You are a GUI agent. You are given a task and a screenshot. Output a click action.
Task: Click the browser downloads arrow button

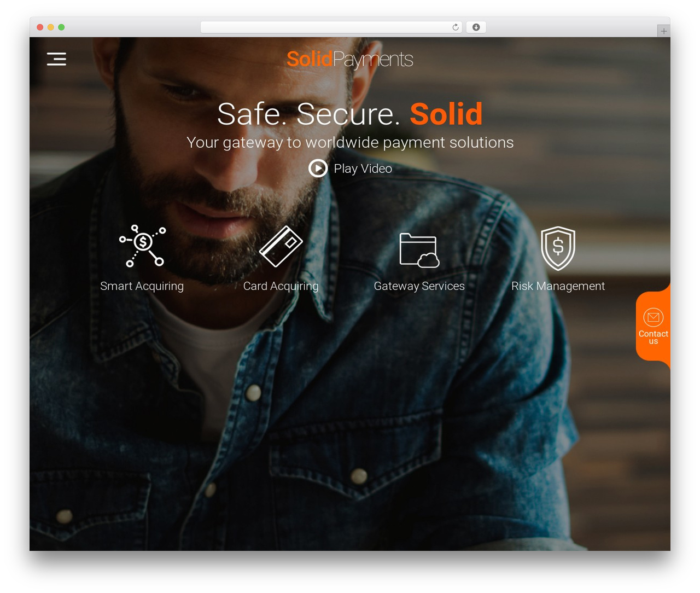point(476,27)
